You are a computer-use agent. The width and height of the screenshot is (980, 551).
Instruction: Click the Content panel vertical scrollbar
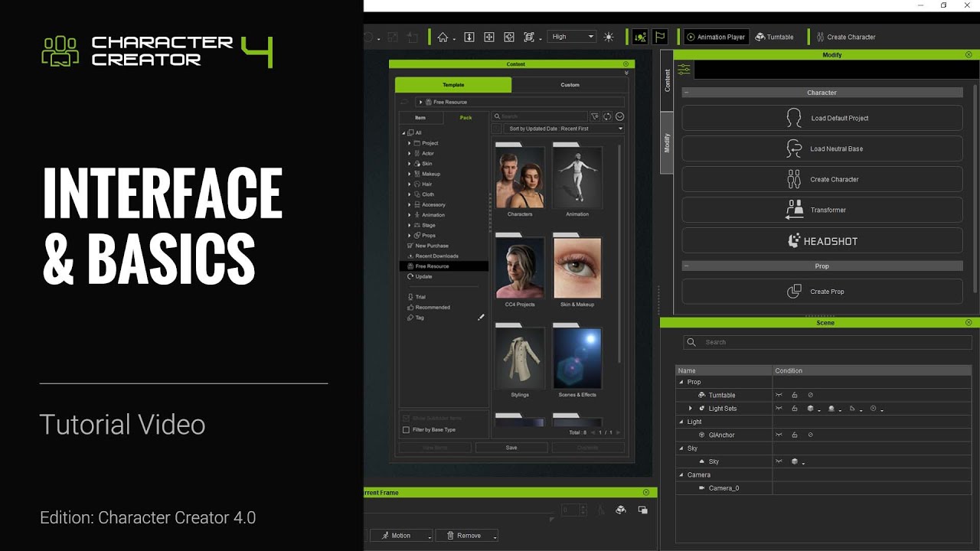620,253
